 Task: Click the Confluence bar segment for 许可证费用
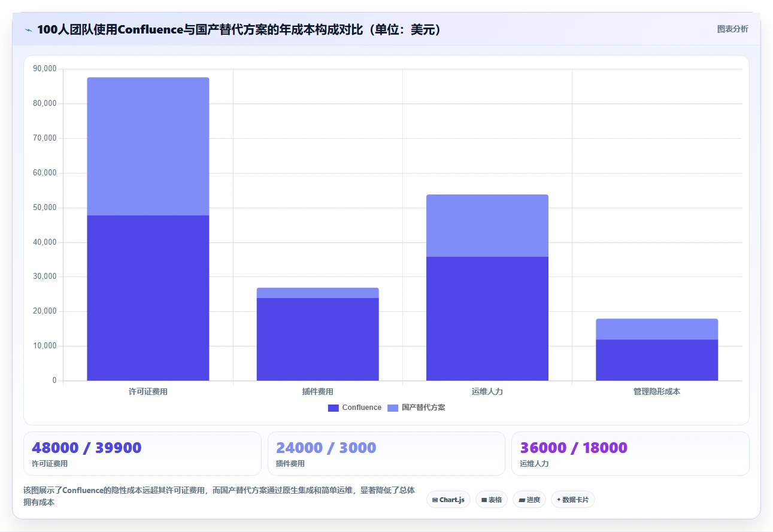pyautogui.click(x=148, y=298)
